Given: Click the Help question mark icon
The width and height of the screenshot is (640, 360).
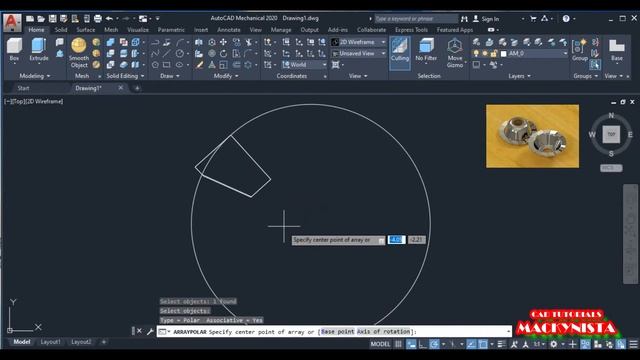Looking at the screenshot, I should 566,18.
